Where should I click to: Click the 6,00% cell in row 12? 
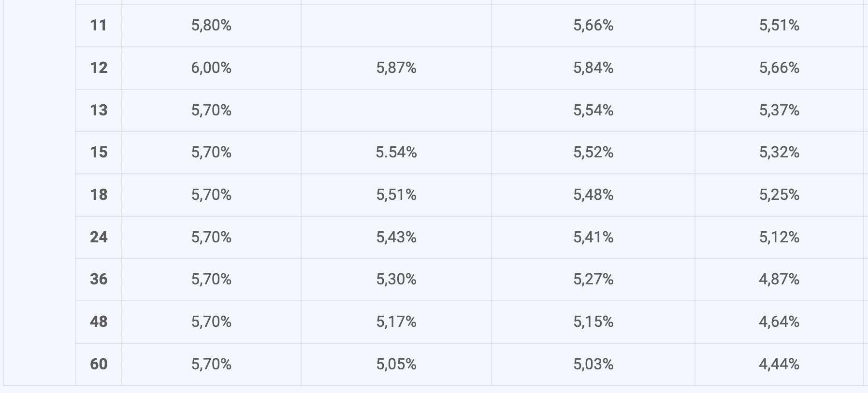click(211, 68)
